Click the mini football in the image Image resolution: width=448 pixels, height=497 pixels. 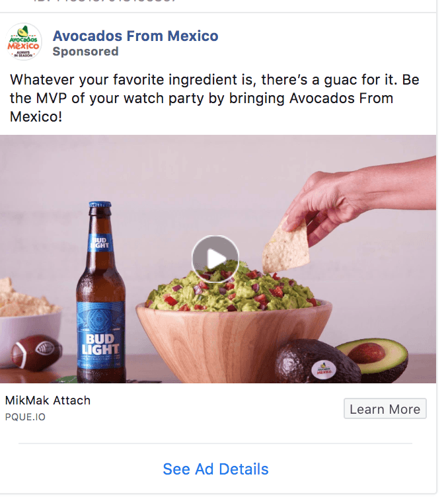pos(36,352)
